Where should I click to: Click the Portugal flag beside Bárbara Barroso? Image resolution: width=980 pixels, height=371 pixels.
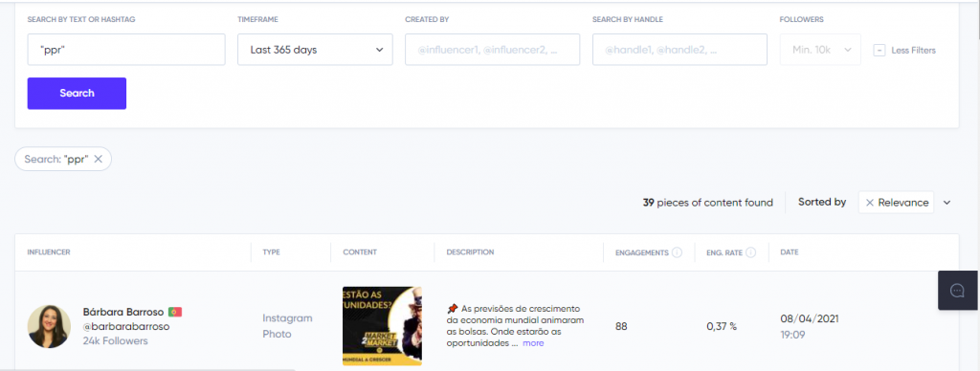[174, 312]
